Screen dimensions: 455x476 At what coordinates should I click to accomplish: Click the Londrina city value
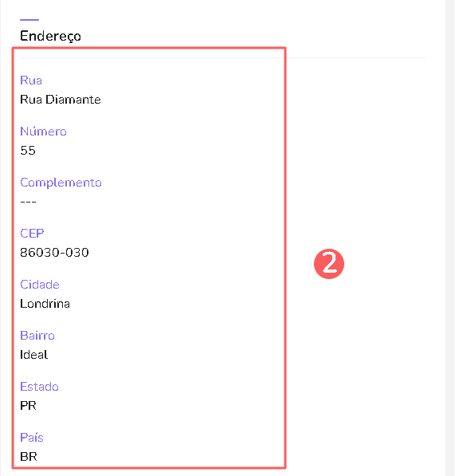tap(45, 304)
